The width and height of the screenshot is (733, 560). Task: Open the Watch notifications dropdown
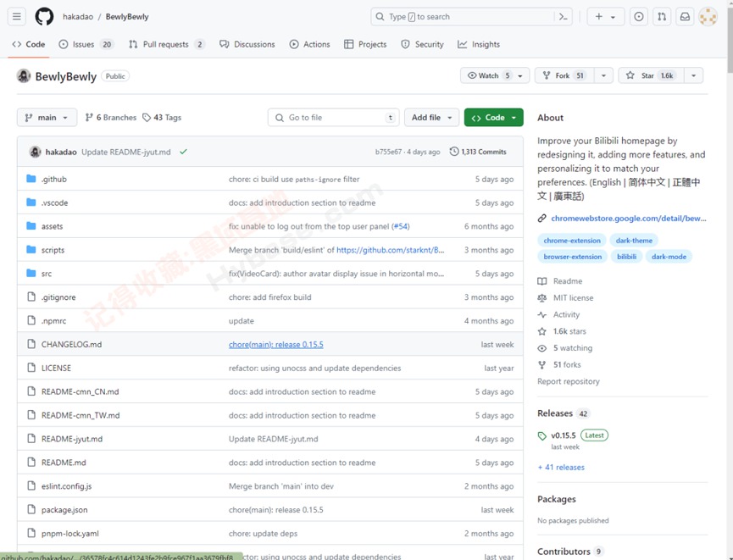(x=495, y=75)
